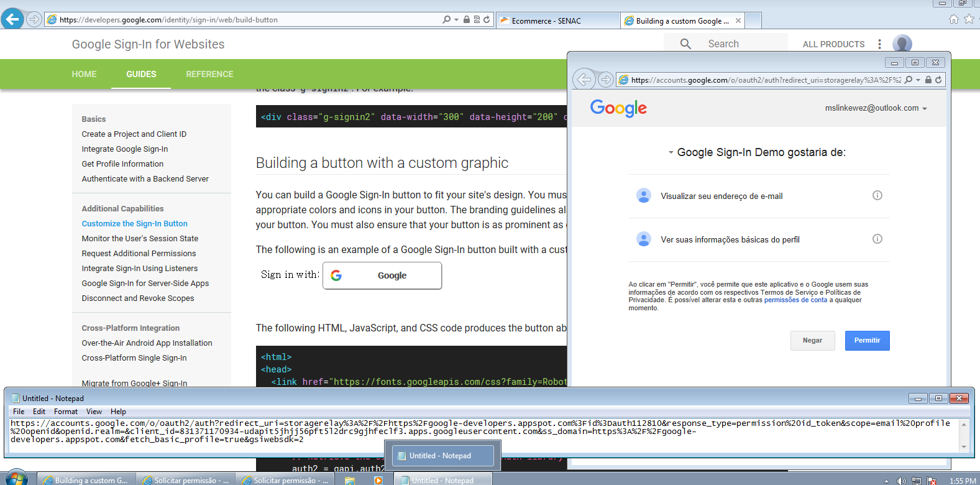This screenshot has height=485, width=980.
Task: Open Create a Project and Client ID
Action: tap(134, 134)
